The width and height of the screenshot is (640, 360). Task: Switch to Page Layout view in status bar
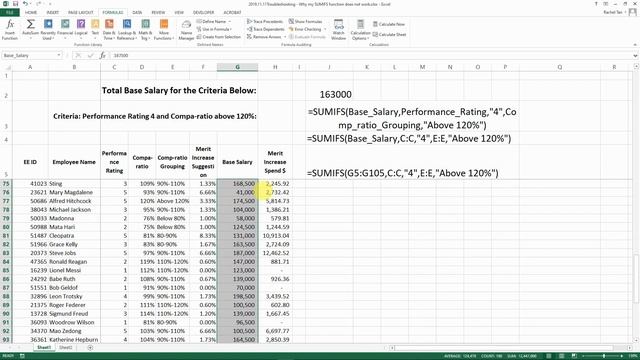561,356
